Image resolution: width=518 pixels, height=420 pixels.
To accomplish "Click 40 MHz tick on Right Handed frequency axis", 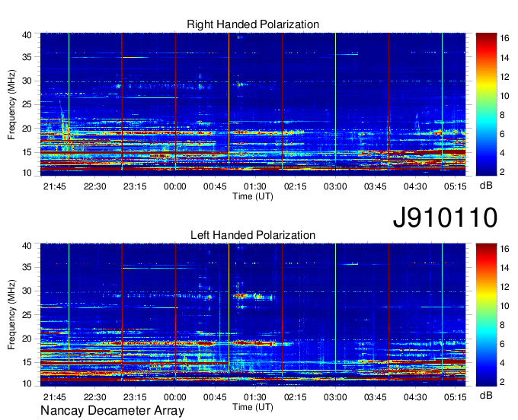I will tap(27, 35).
